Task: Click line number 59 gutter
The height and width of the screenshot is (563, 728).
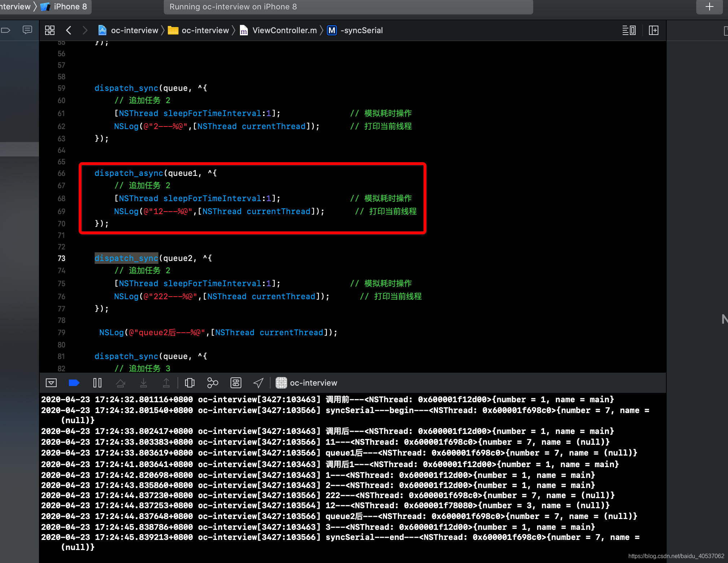Action: pyautogui.click(x=62, y=88)
